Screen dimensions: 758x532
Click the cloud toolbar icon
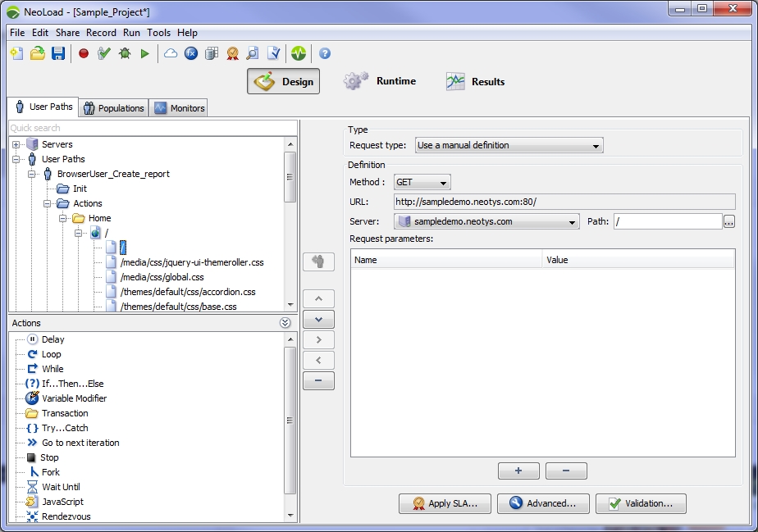(x=171, y=53)
